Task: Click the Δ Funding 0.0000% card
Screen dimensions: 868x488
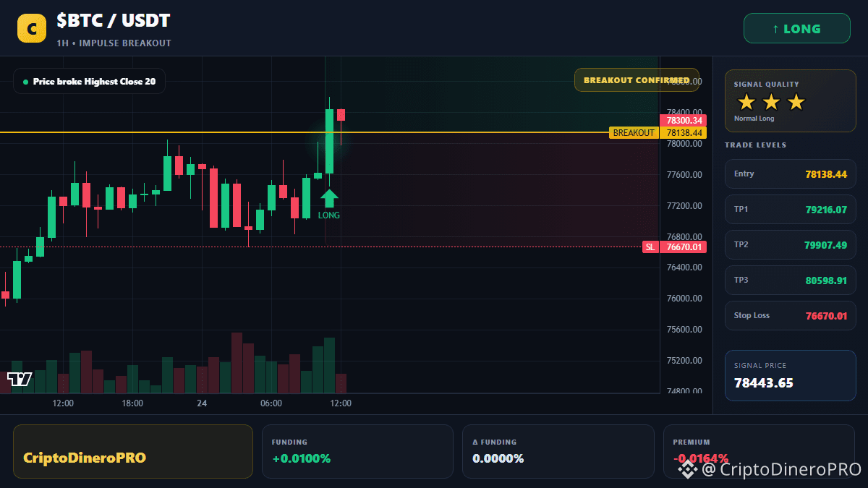Action: 558,451
